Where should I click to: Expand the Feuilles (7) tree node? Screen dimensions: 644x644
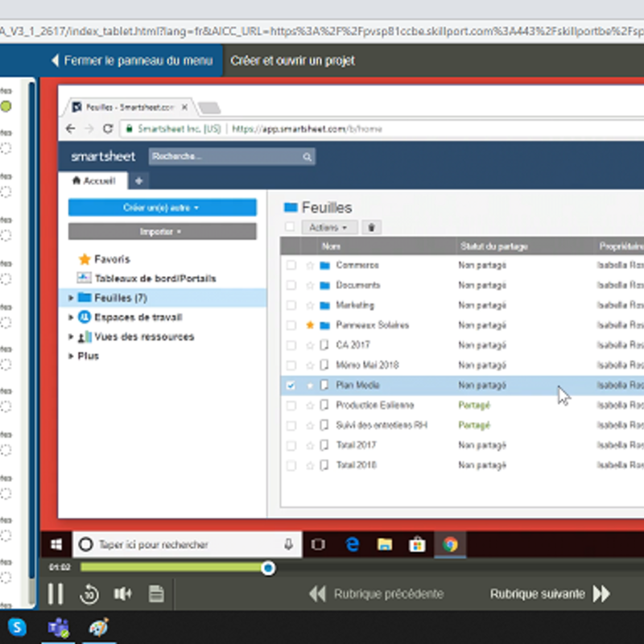[x=71, y=298]
